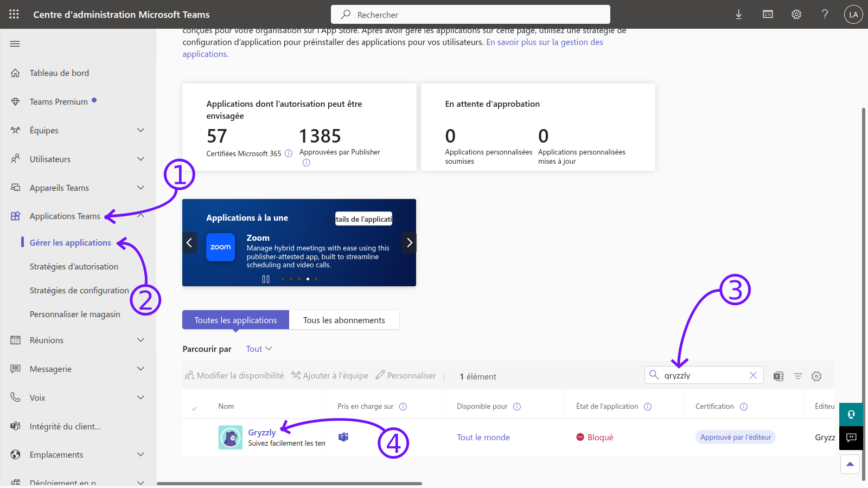
Task: Click the Équipes icon in sidebar
Action: click(x=16, y=130)
